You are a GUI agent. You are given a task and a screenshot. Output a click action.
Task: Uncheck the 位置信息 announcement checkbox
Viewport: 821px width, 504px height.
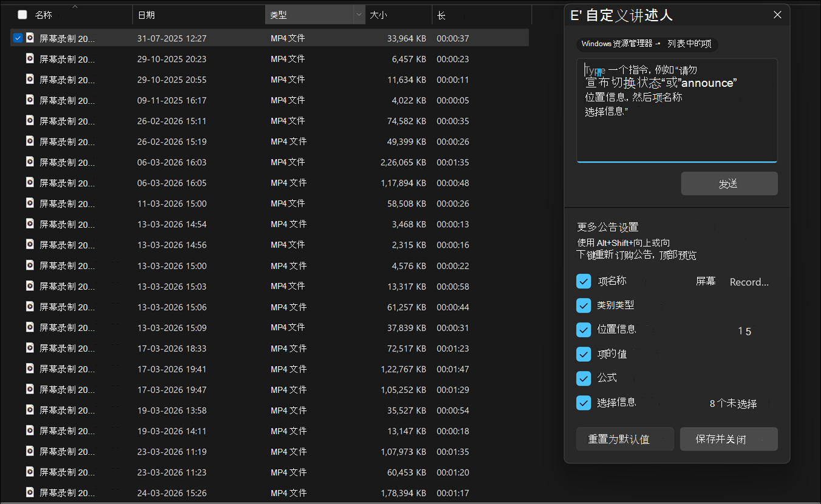(x=584, y=330)
